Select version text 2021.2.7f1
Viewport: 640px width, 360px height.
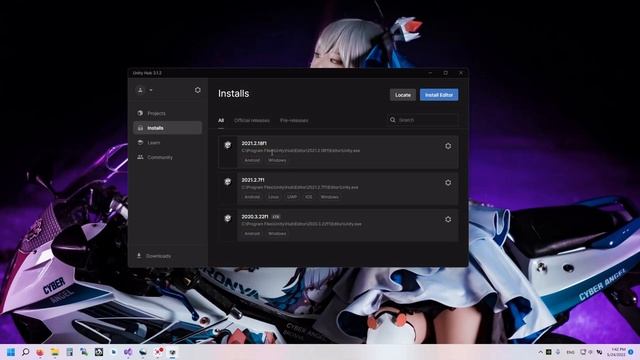coord(253,180)
